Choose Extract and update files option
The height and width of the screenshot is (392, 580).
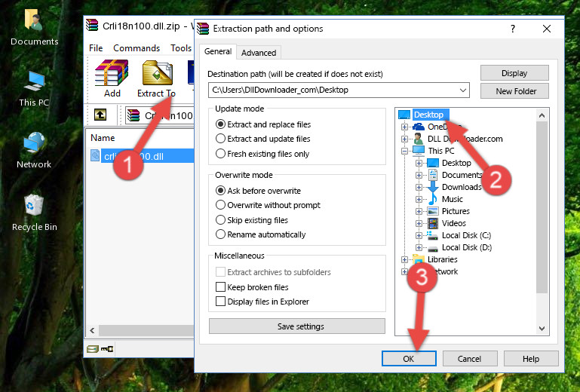(x=262, y=139)
